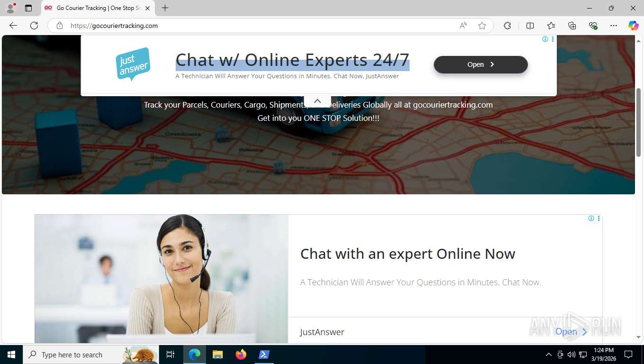This screenshot has height=364, width=644.
Task: Open the Collections panel
Action: (572, 26)
